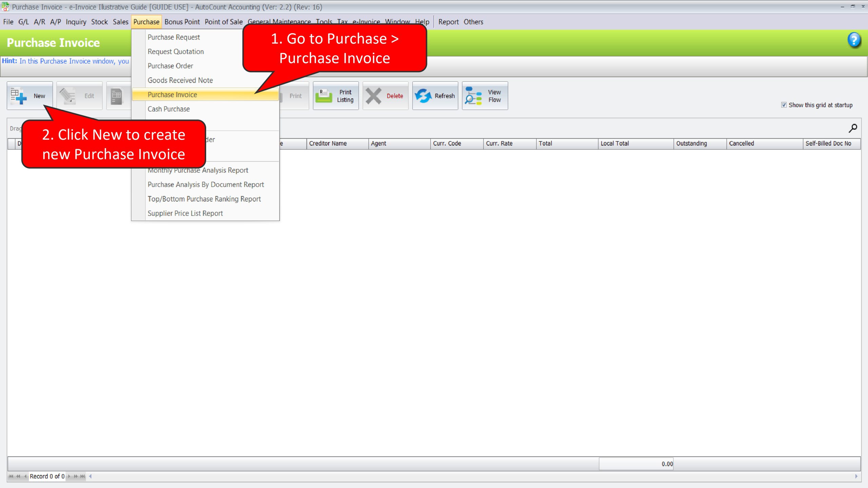This screenshot has width=868, height=488.
Task: Open the Stock menu
Action: click(99, 22)
